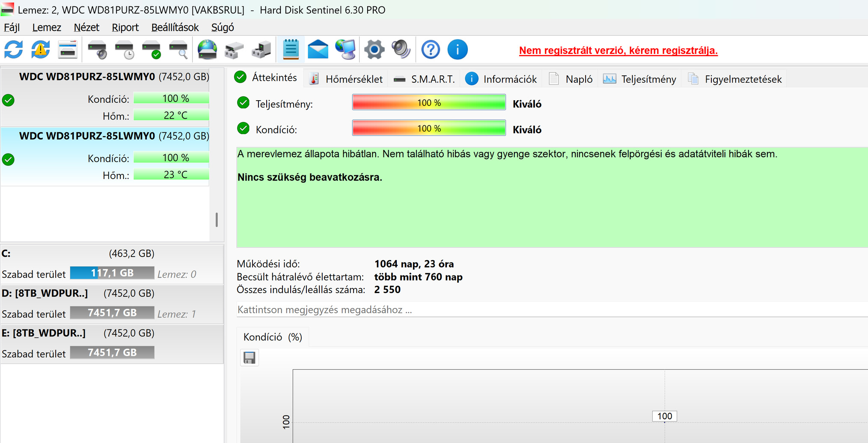This screenshot has width=868, height=443.
Task: Switch to the Hőmérséklet tab
Action: coord(346,79)
